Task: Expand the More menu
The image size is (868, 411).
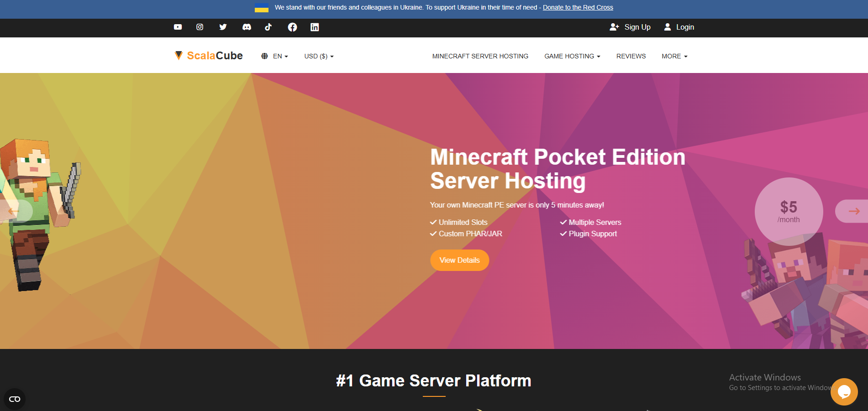Action: [674, 56]
